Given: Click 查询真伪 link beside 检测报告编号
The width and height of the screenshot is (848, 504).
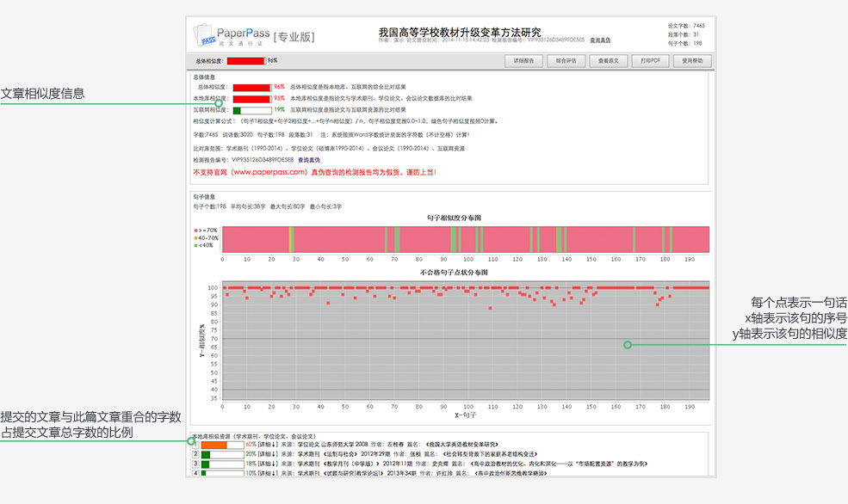Looking at the screenshot, I should (309, 160).
